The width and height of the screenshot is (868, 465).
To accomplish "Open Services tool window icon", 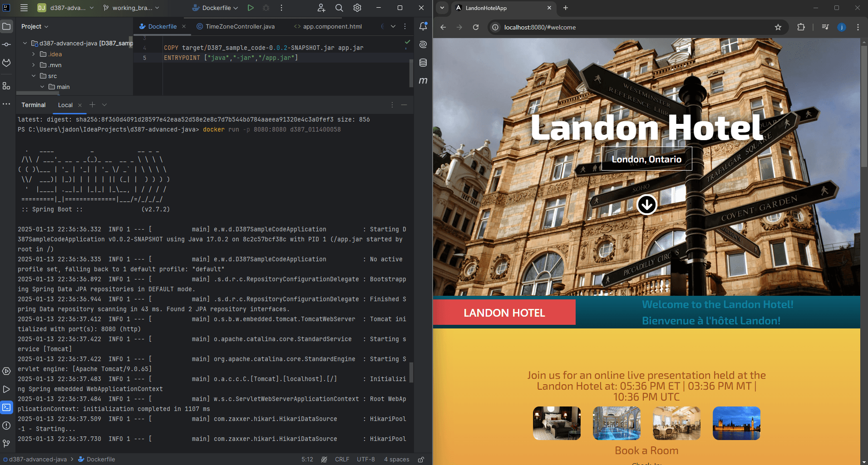I will (x=6, y=371).
